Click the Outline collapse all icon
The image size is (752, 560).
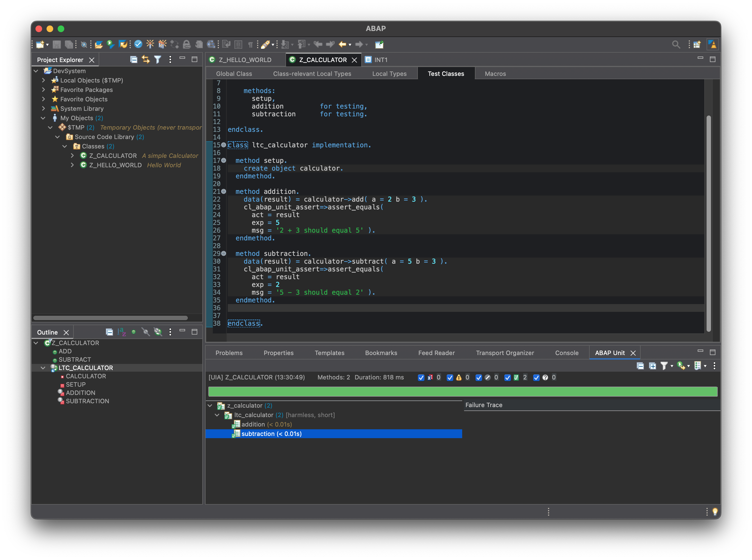click(x=109, y=332)
